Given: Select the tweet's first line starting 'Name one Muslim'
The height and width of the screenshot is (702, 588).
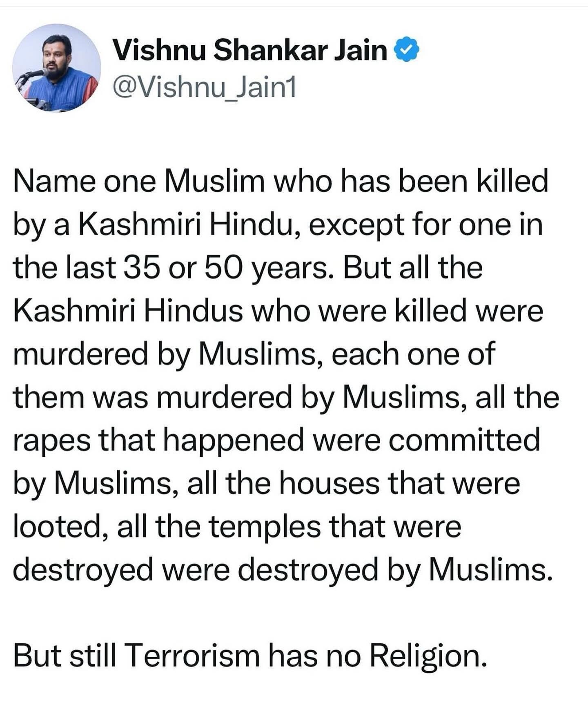Looking at the screenshot, I should pyautogui.click(x=281, y=181).
